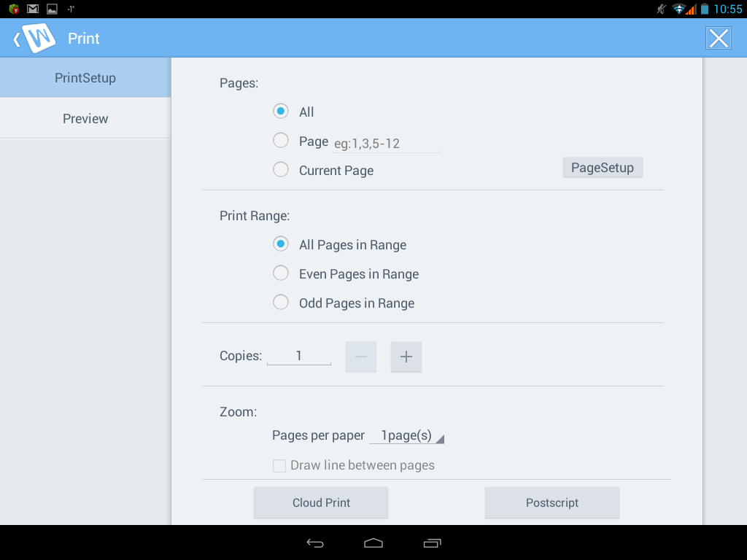The width and height of the screenshot is (747, 560).
Task: Enable Draw line between pages checkbox
Action: pos(279,466)
